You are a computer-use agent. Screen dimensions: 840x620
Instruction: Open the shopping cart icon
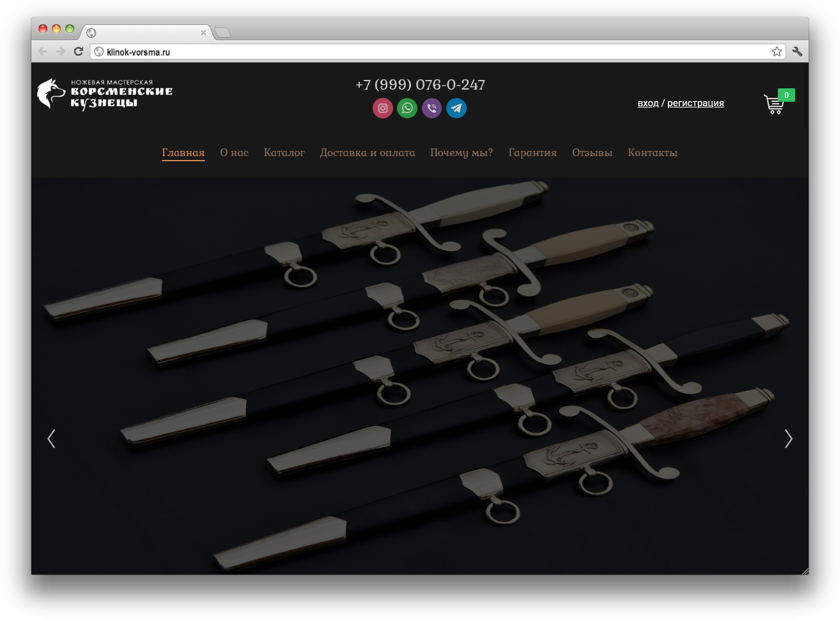(x=774, y=104)
